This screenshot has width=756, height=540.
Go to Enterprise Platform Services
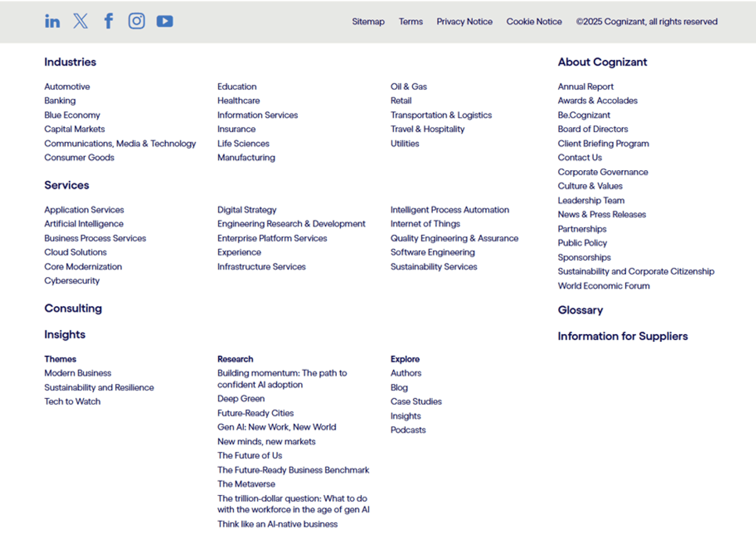click(272, 238)
